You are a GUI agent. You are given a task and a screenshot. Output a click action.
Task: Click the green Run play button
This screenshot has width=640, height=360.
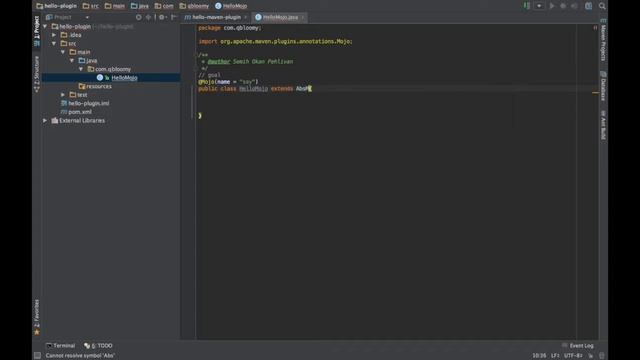click(552, 6)
